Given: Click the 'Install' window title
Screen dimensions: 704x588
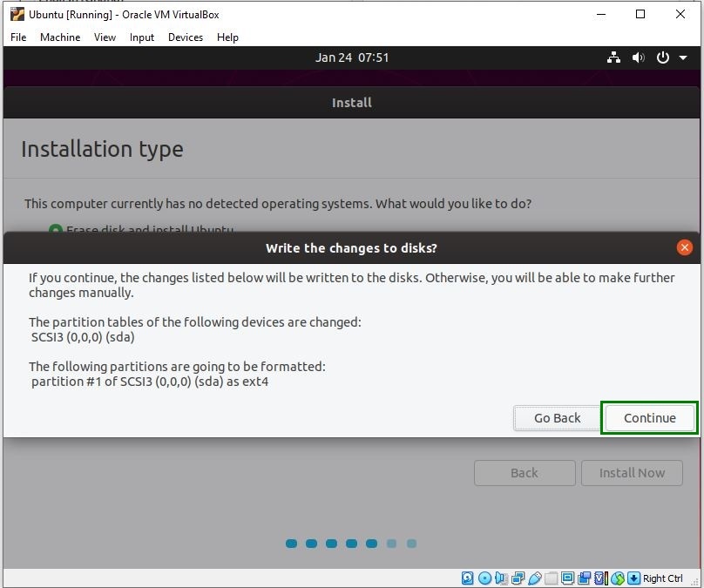Looking at the screenshot, I should pos(351,103).
